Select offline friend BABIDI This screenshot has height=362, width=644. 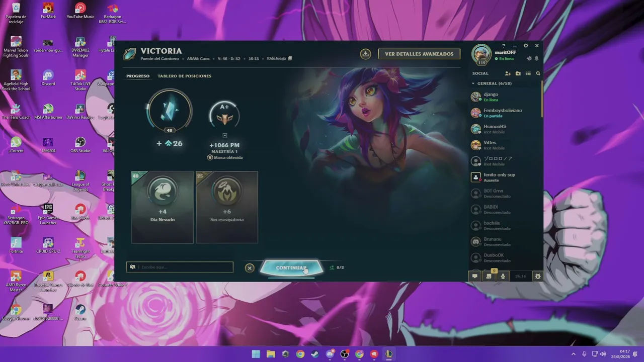(x=505, y=209)
